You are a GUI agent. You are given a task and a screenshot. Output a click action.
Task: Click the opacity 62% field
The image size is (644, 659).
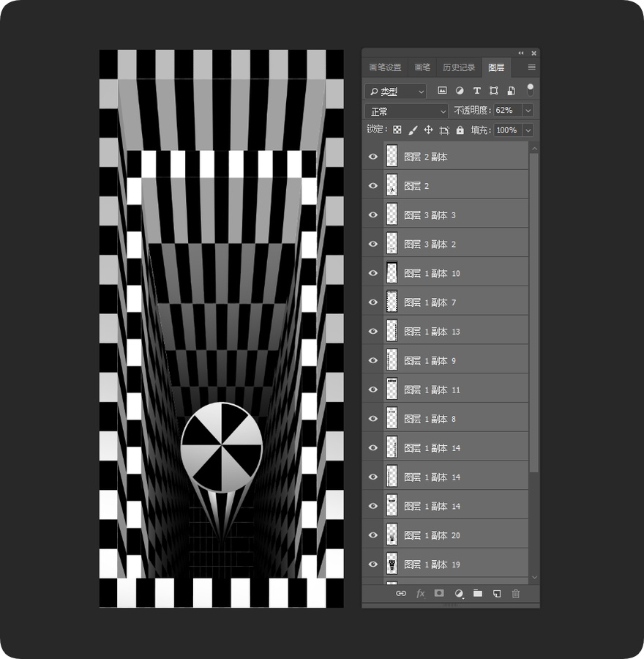point(507,111)
